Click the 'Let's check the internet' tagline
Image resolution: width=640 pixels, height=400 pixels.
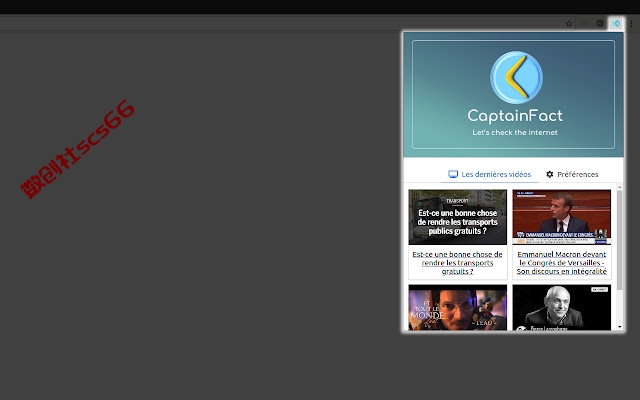515,132
